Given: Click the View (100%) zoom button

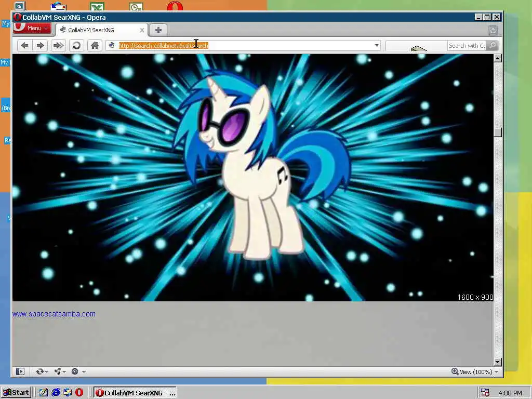Looking at the screenshot, I should (472, 372).
